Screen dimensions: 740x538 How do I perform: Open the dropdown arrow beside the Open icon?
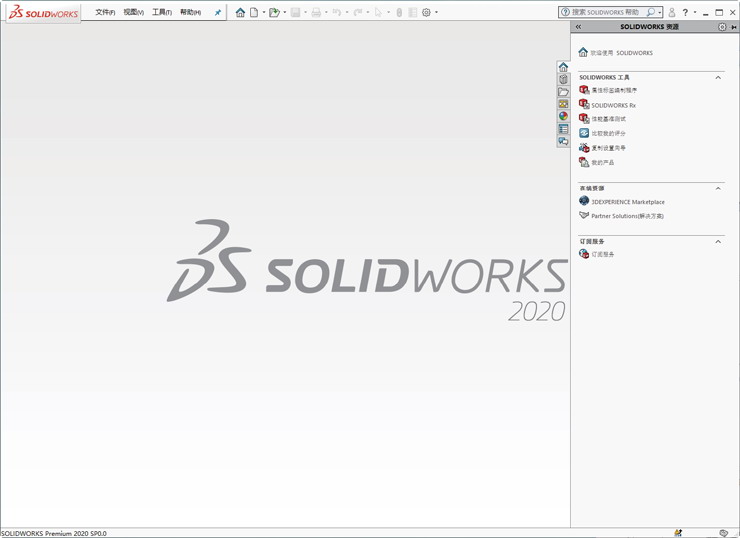coord(285,13)
